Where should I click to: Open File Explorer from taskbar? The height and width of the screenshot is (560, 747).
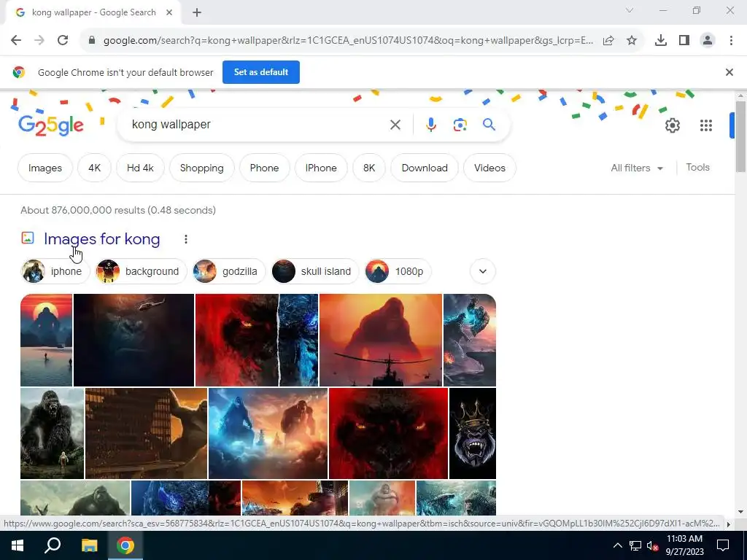tap(89, 545)
